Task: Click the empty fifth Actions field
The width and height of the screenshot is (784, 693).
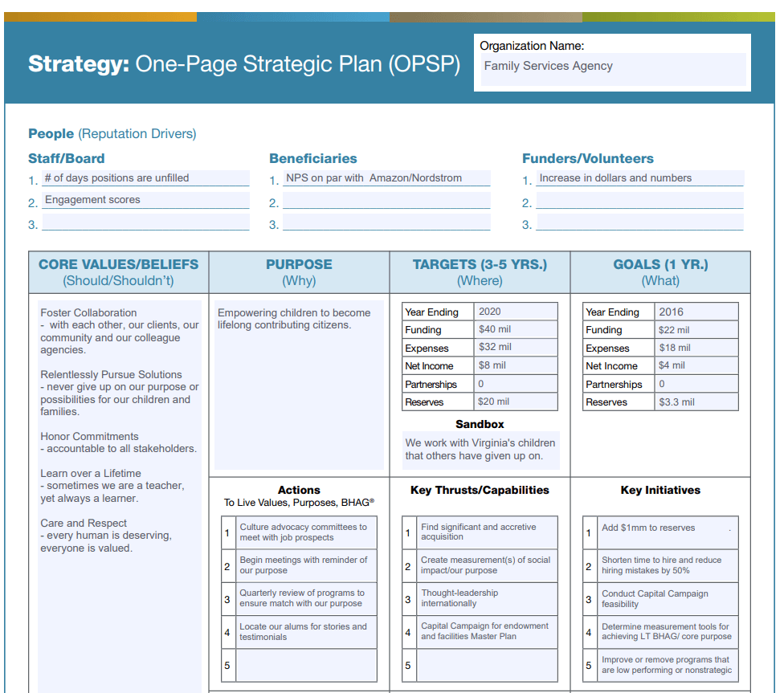Action: click(307, 665)
